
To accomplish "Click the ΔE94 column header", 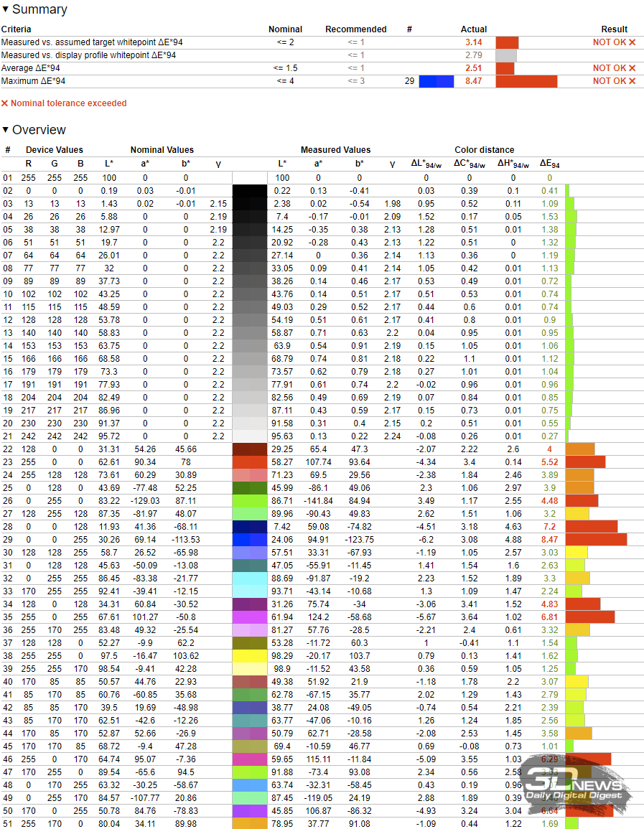I will pyautogui.click(x=549, y=164).
